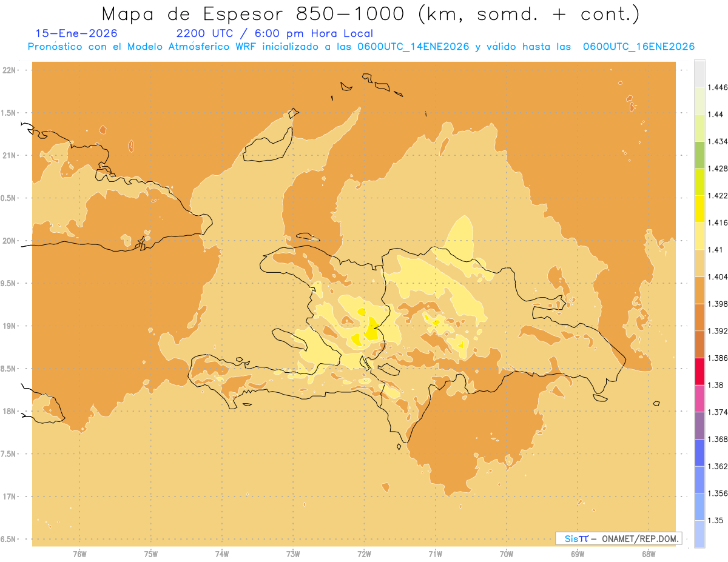Click the colorbar value 1.398

point(717,304)
